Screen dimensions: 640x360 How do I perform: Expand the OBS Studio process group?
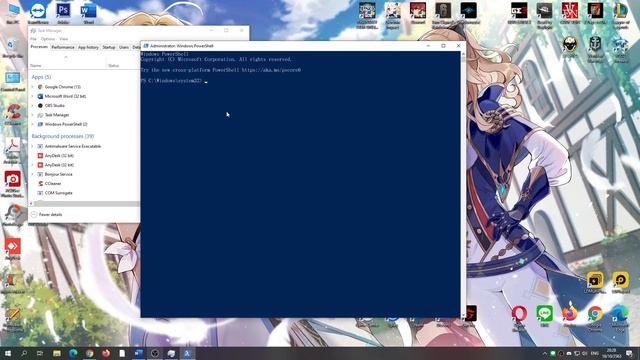33,105
